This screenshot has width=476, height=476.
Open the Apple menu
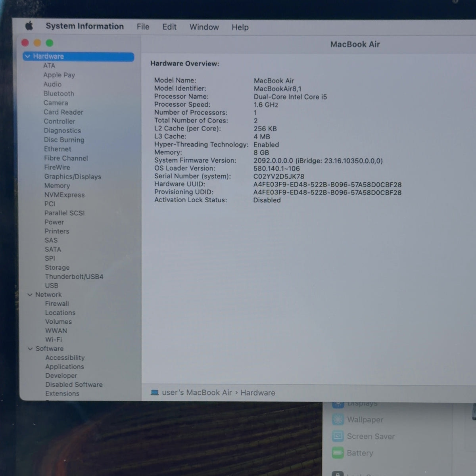(29, 26)
